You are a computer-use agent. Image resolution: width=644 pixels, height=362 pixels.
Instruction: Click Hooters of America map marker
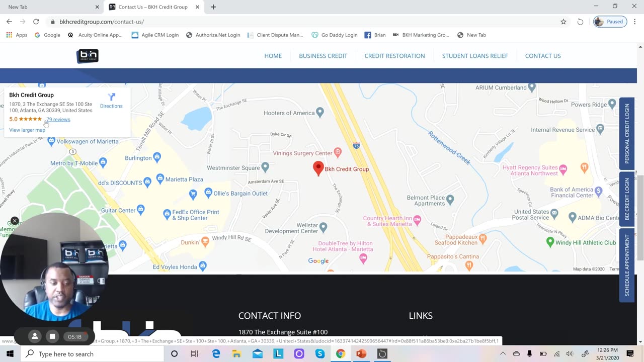(x=319, y=112)
